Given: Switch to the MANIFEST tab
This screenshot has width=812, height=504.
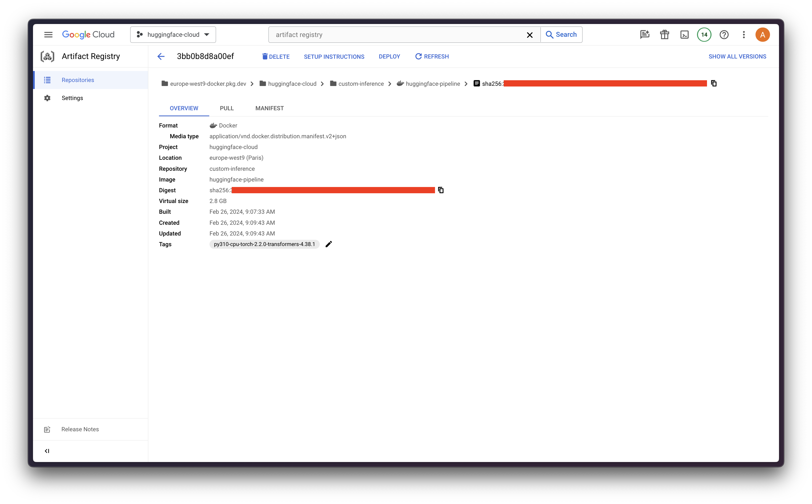Looking at the screenshot, I should point(269,108).
